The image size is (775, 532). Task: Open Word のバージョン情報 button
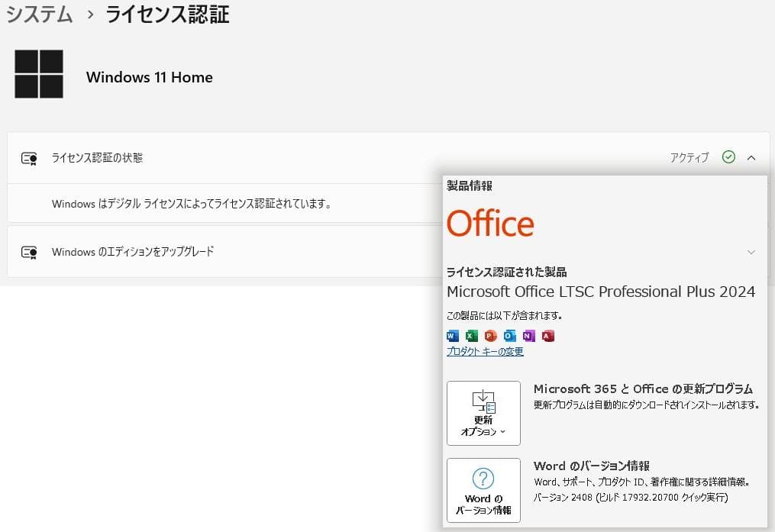483,490
